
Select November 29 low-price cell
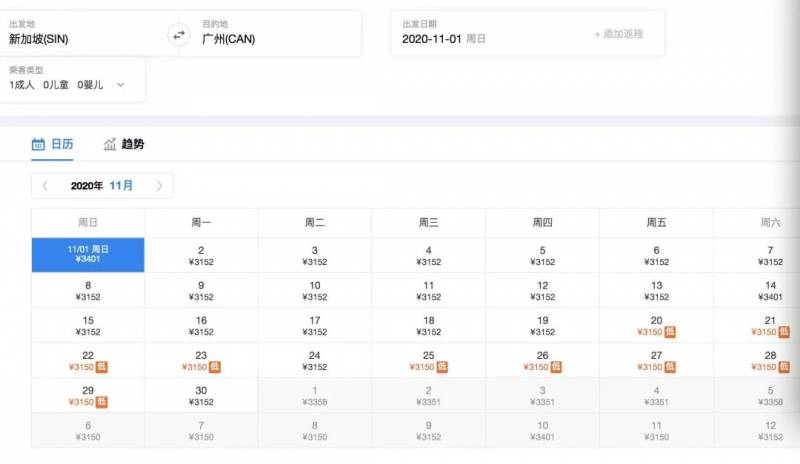click(x=88, y=395)
